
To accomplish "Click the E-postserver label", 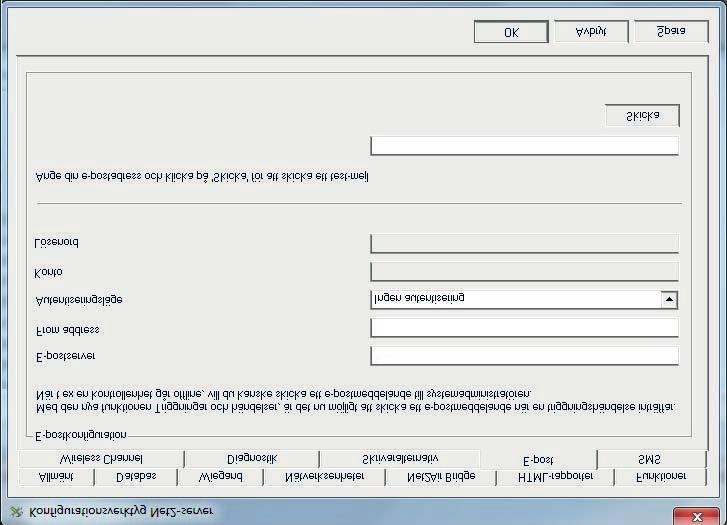I will coord(65,356).
